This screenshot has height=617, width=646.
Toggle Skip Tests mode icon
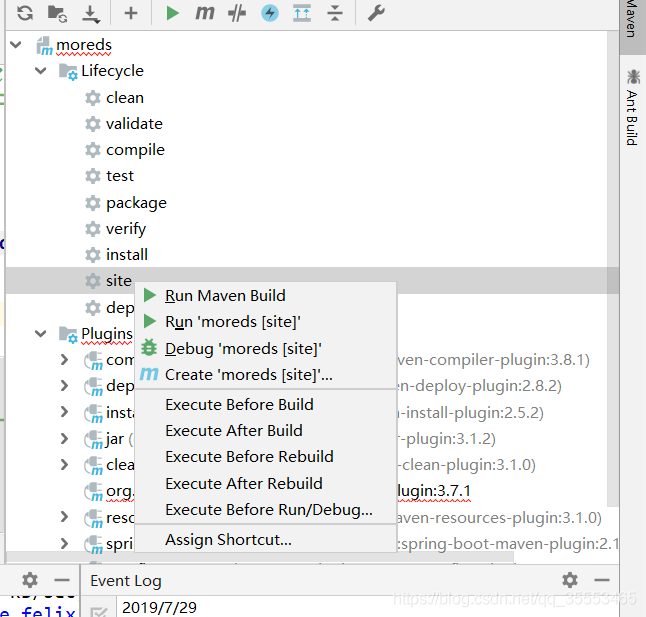237,13
